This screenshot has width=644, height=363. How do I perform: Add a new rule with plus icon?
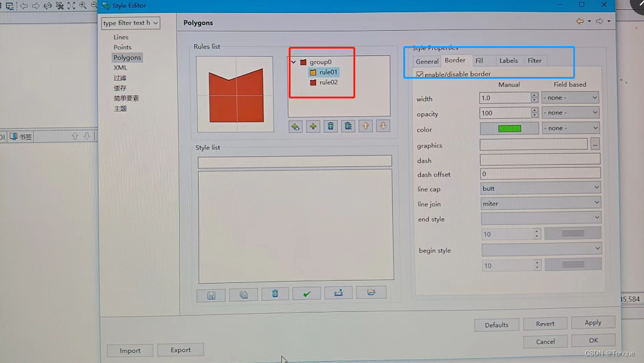click(x=313, y=127)
